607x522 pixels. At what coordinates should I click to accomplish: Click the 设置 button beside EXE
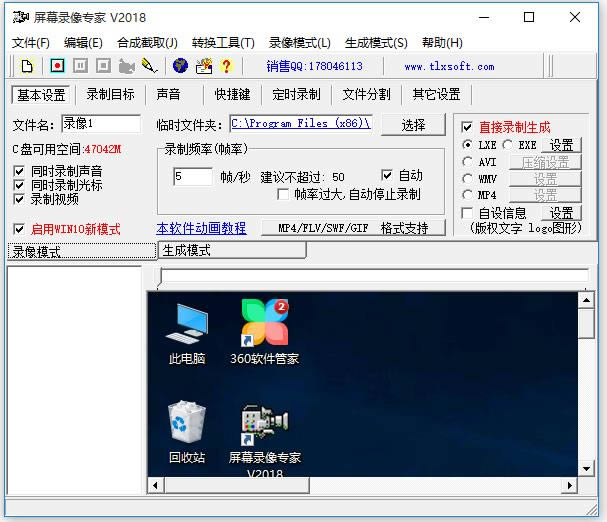(561, 145)
